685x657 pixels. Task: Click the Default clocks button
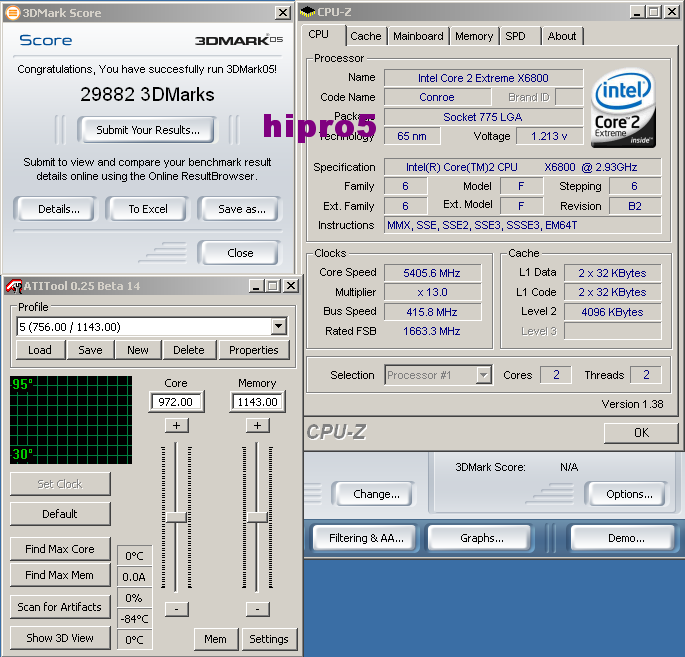(x=60, y=514)
